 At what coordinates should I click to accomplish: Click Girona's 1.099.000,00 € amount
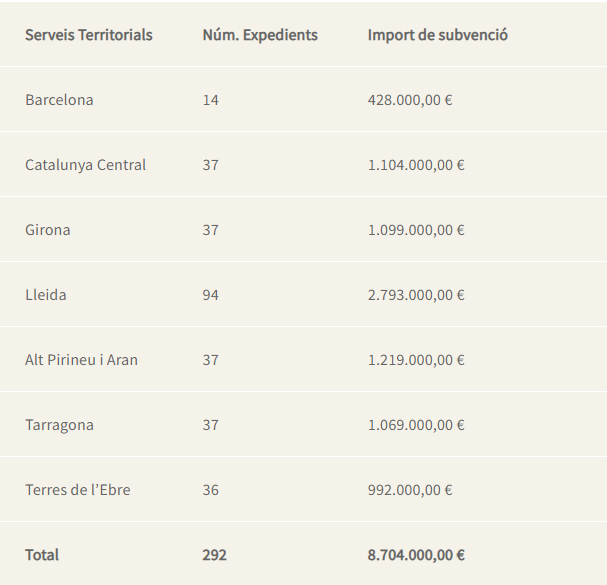[416, 230]
